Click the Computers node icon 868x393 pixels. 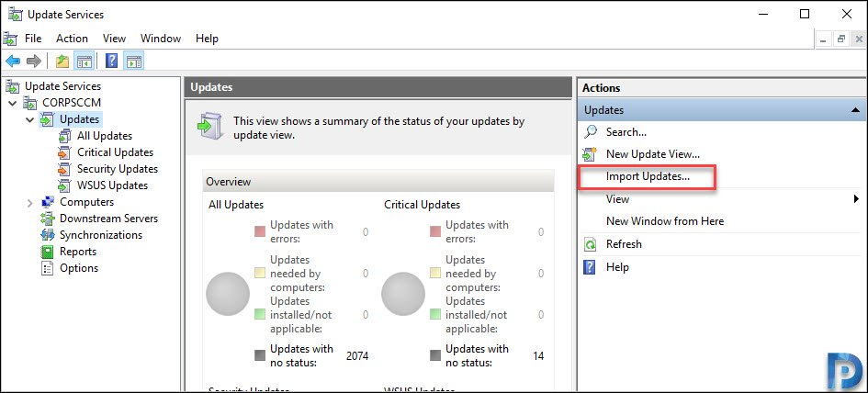48,203
